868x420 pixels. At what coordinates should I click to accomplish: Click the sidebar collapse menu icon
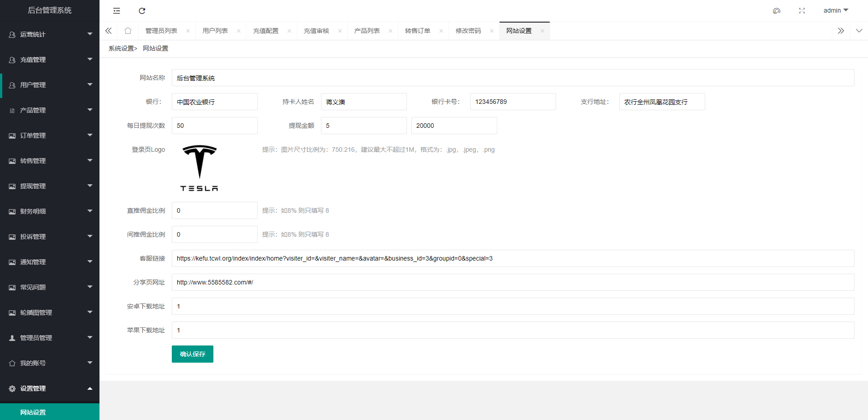pos(117,11)
